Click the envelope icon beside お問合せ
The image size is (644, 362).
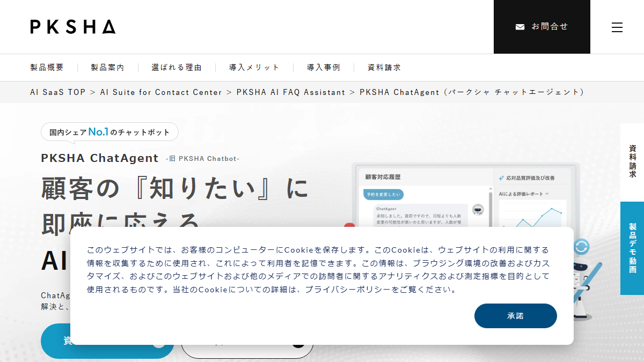click(520, 27)
